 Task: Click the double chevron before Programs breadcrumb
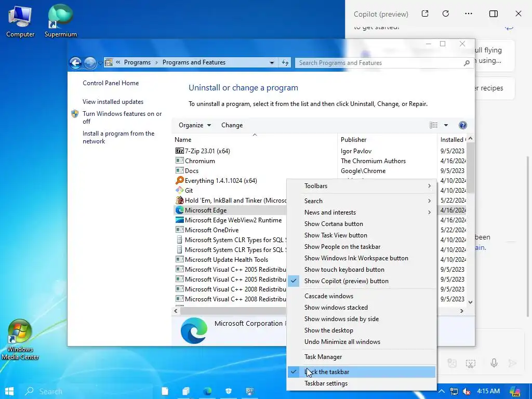[x=118, y=62]
